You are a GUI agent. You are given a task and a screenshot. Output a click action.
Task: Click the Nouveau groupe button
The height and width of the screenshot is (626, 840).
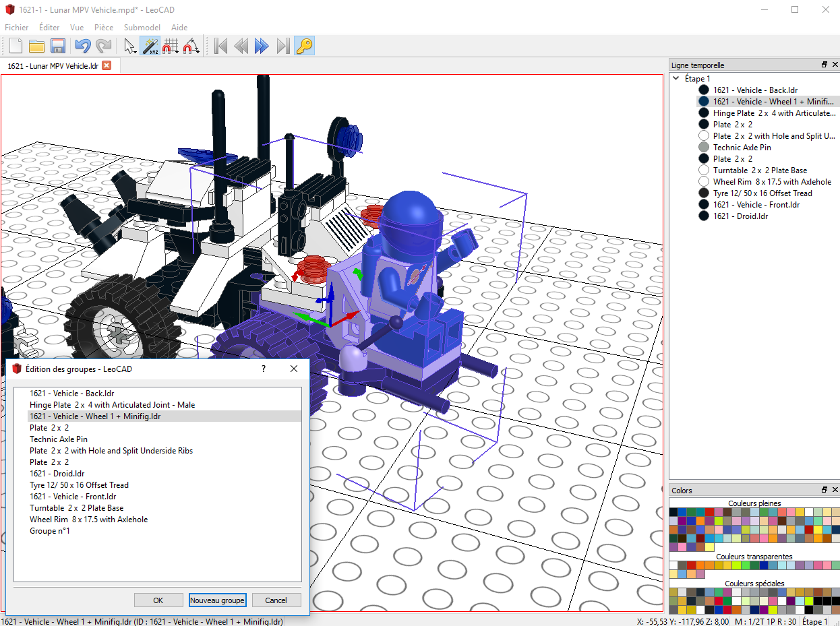pos(218,600)
